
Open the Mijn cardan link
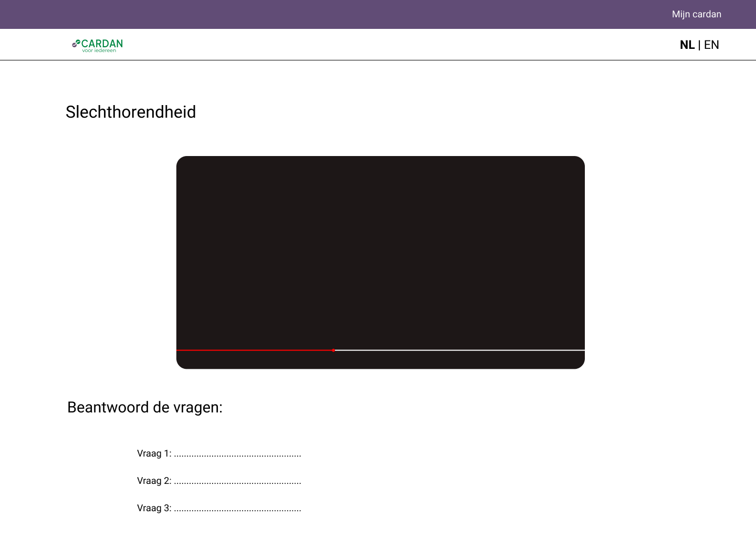click(x=696, y=14)
